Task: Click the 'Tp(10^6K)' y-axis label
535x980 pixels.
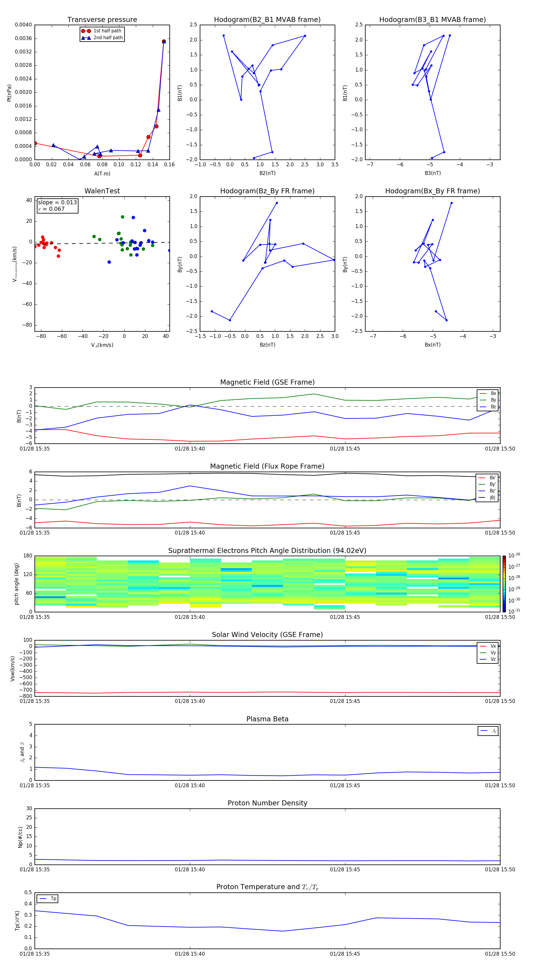Action: (17, 921)
